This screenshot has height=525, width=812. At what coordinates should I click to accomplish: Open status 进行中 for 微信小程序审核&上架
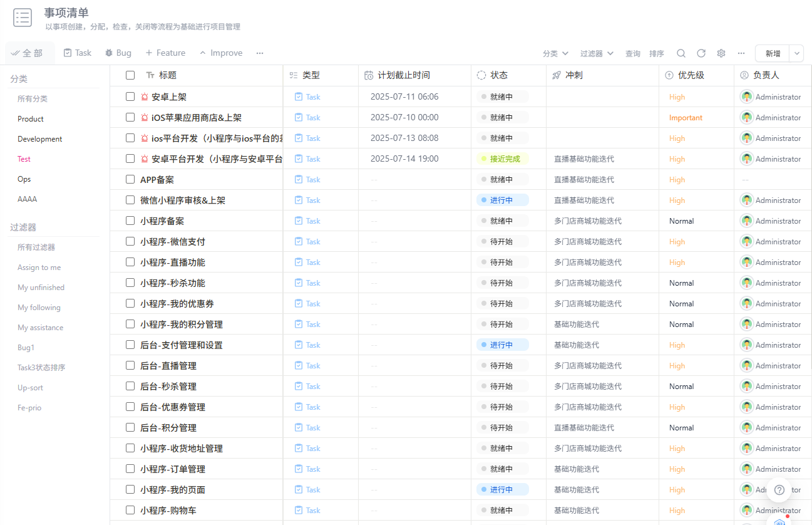click(503, 200)
